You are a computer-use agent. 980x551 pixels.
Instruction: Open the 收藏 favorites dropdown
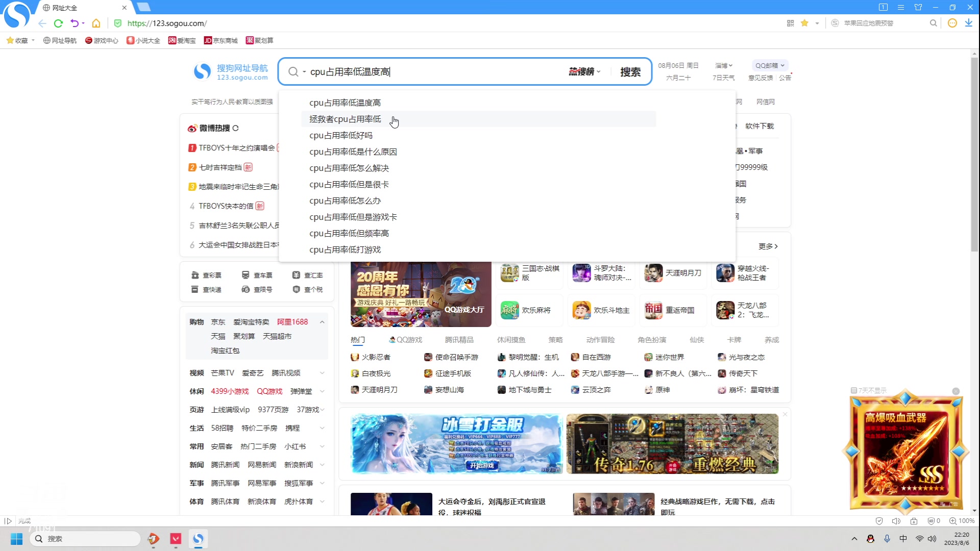tap(21, 40)
